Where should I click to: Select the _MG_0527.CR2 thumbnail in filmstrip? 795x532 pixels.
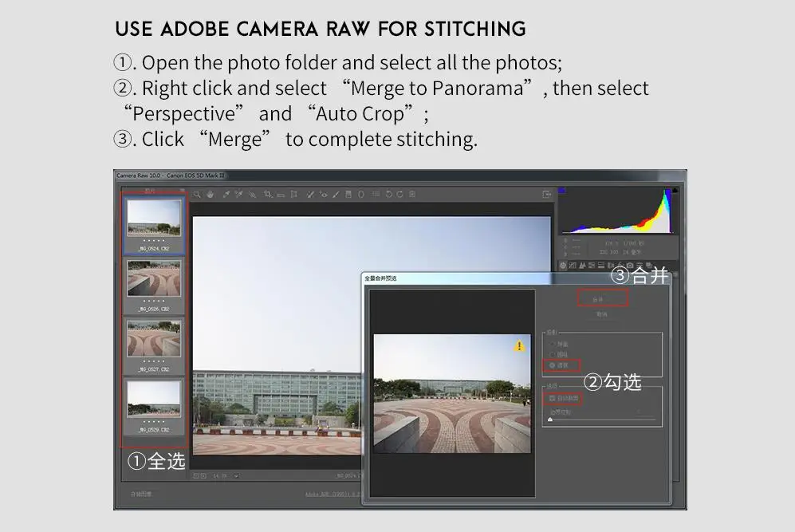point(154,345)
